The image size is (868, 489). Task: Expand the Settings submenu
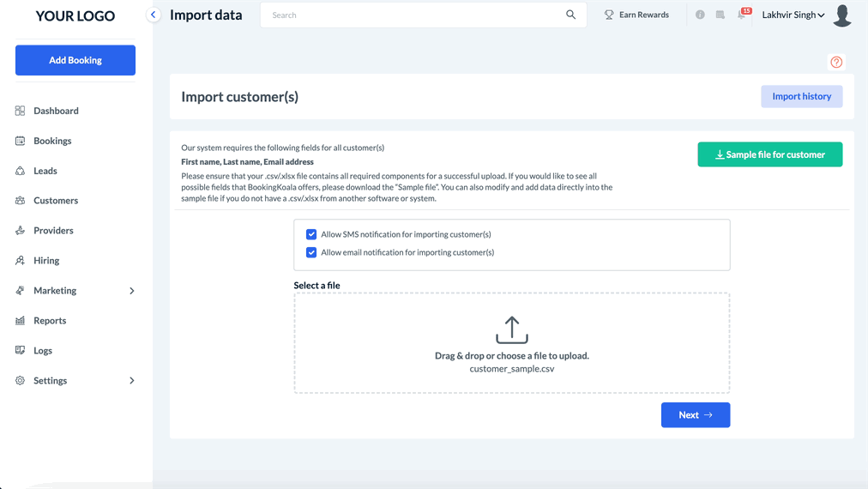click(132, 381)
